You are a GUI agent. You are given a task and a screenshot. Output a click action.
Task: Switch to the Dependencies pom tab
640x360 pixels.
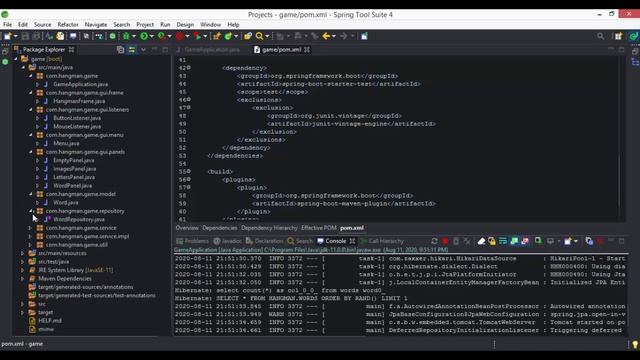coord(220,228)
